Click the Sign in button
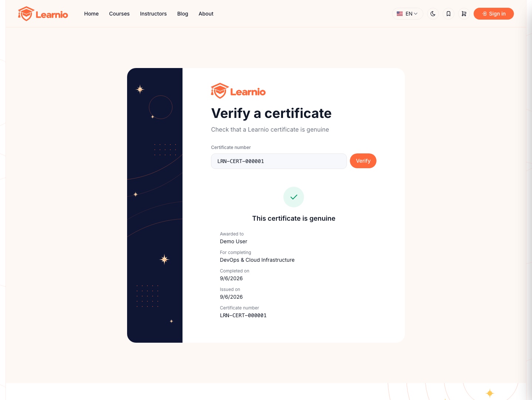This screenshot has width=532, height=400. pos(494,14)
